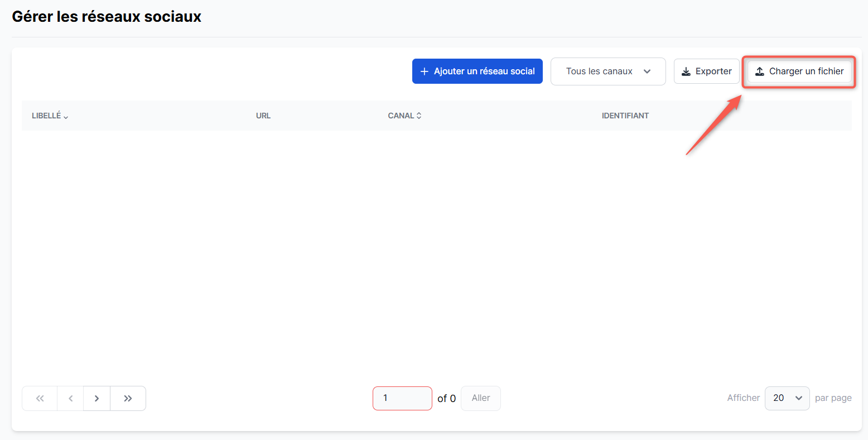Advance to next page using right chevron
Image resolution: width=868 pixels, height=440 pixels.
pos(97,398)
